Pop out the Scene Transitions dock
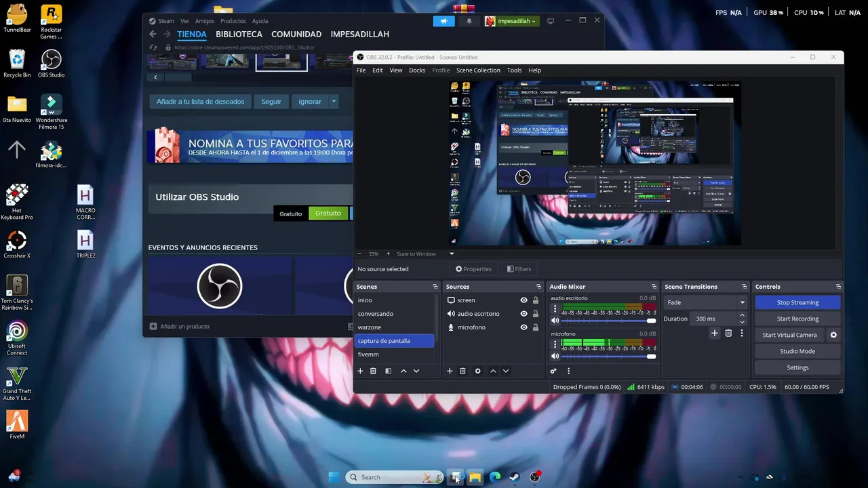This screenshot has height=488, width=868. click(x=744, y=287)
